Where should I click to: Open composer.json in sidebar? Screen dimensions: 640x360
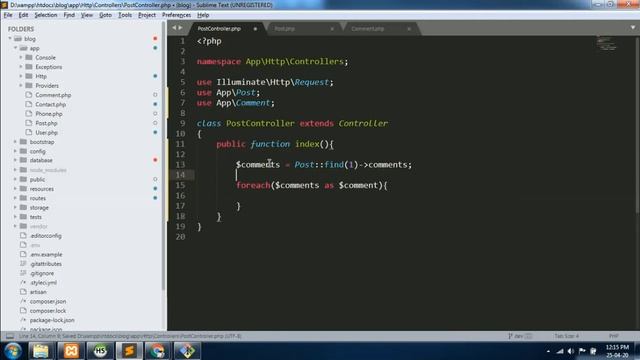click(48, 302)
